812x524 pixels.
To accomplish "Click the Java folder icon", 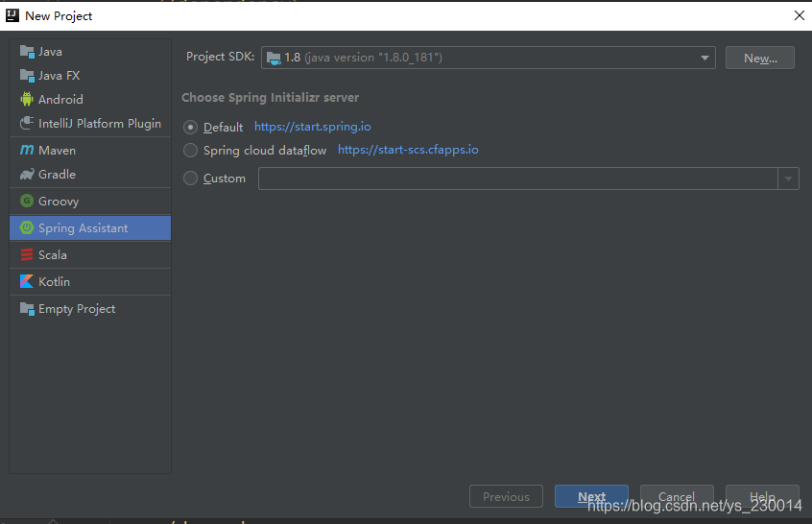I will click(27, 51).
